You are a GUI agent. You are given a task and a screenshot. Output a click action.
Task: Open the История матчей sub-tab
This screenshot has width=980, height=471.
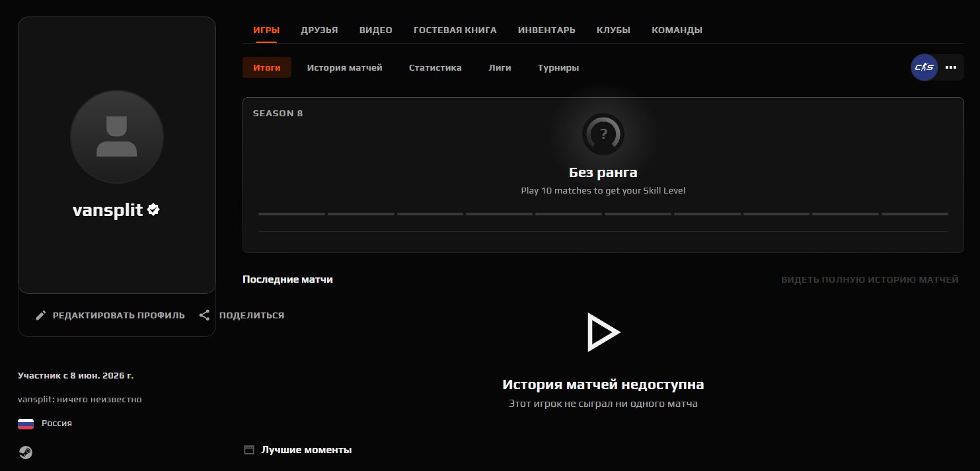point(344,67)
